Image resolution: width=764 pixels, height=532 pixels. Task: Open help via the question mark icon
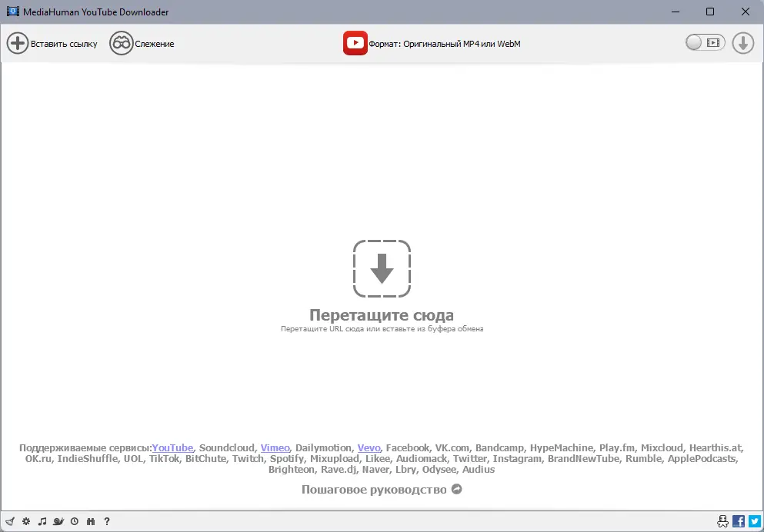coord(107,521)
